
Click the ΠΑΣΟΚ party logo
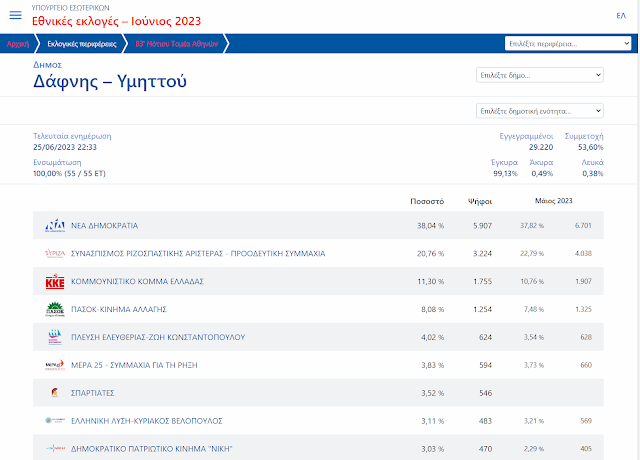coord(55,309)
